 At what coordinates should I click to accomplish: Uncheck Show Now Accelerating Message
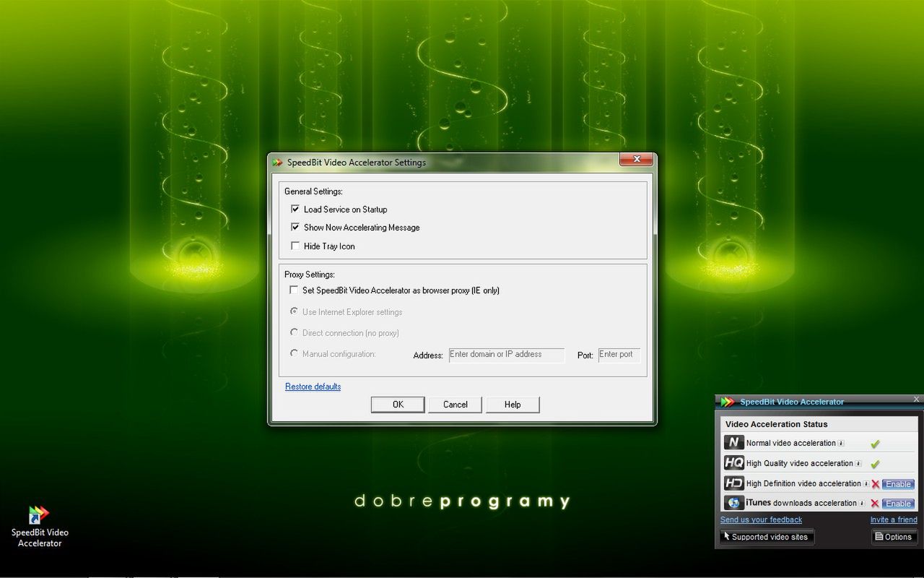[295, 227]
